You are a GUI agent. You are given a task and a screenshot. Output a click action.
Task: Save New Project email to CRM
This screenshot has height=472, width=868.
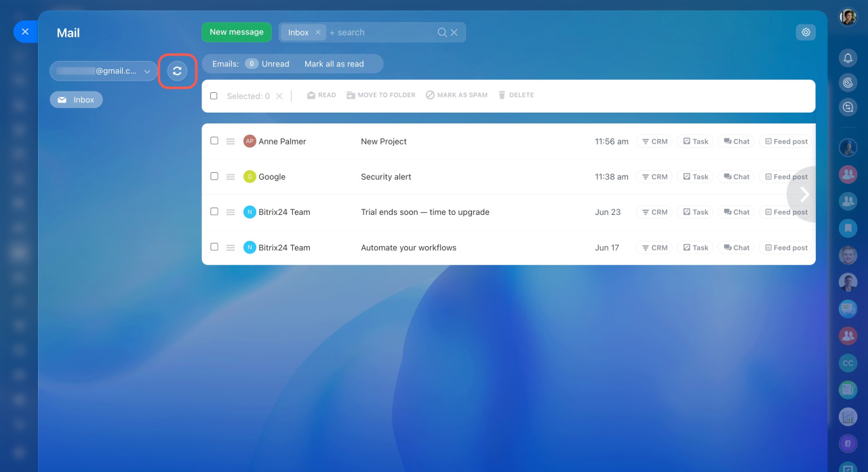tap(654, 142)
